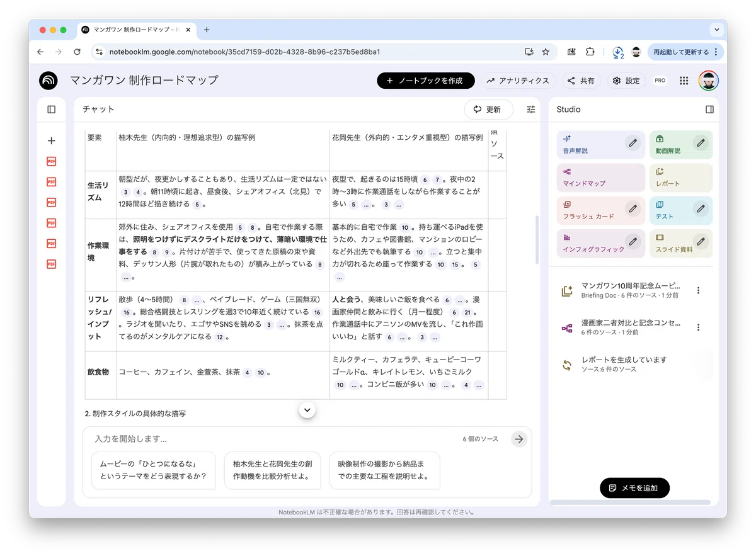Screen dimensions: 756x556
Task: Open Google apps grid icon
Action: click(x=684, y=81)
